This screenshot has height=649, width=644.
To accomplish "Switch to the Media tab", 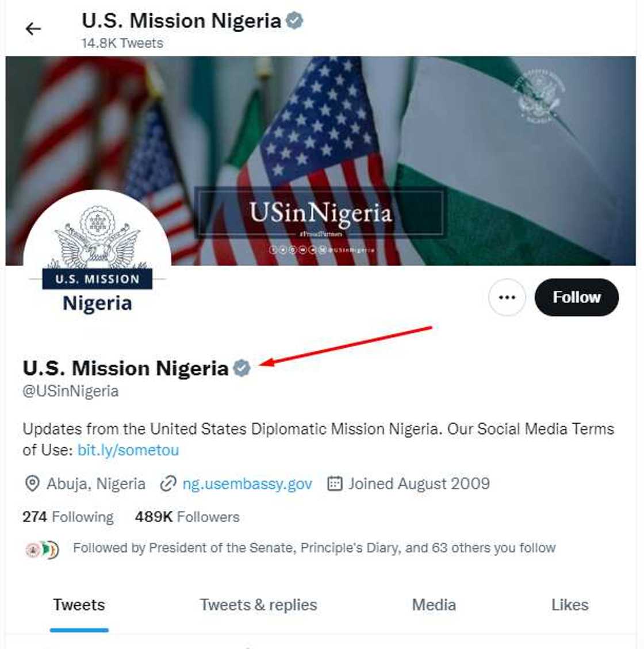I will (434, 605).
